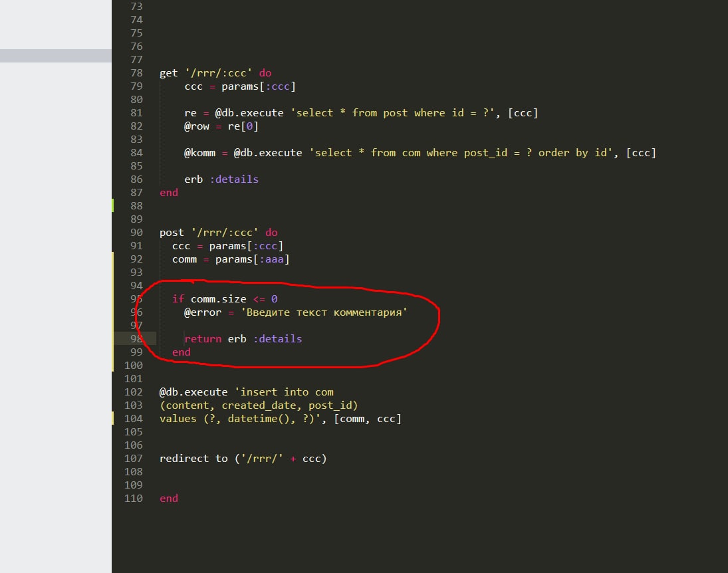This screenshot has height=573, width=728.
Task: Click the "get '/rrr/:ccc' do" line
Action: click(x=215, y=73)
